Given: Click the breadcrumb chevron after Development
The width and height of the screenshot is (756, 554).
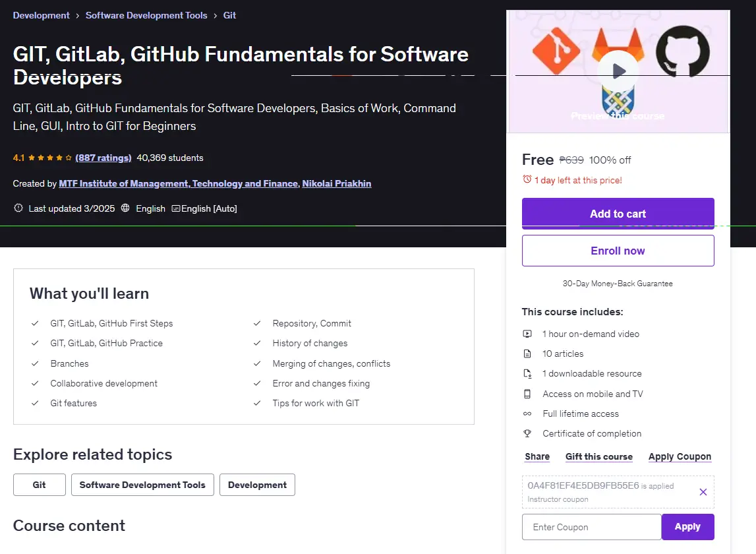Looking at the screenshot, I should (77, 16).
